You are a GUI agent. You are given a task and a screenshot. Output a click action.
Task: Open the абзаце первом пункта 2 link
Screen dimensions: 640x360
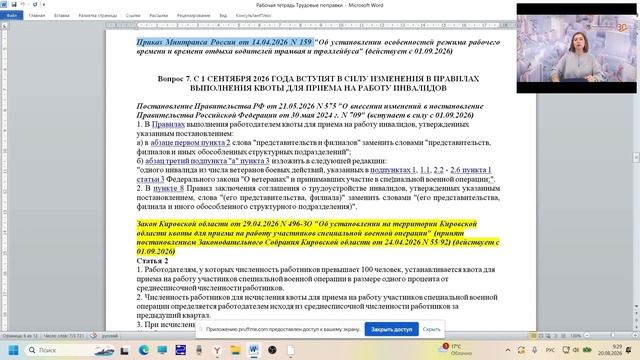click(190, 142)
